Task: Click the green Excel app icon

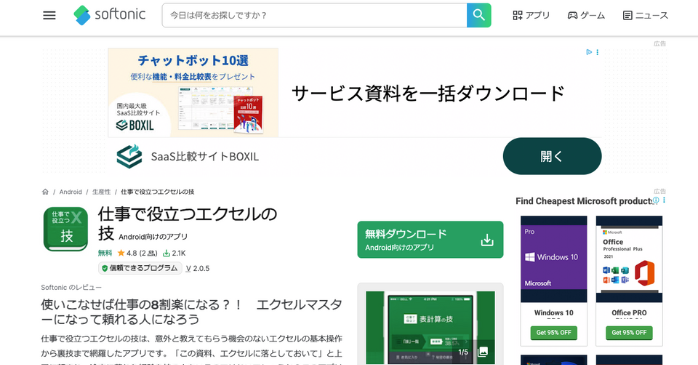Action: tap(66, 229)
